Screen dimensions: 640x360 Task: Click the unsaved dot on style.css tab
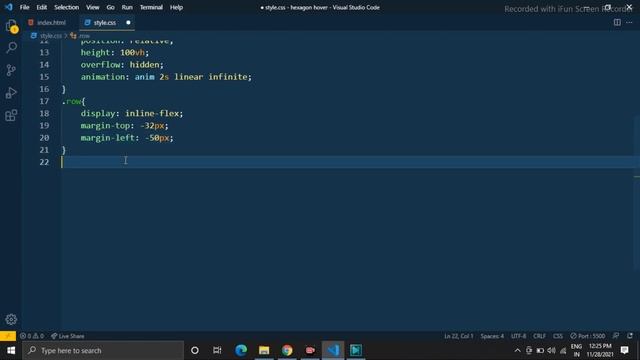(x=128, y=22)
